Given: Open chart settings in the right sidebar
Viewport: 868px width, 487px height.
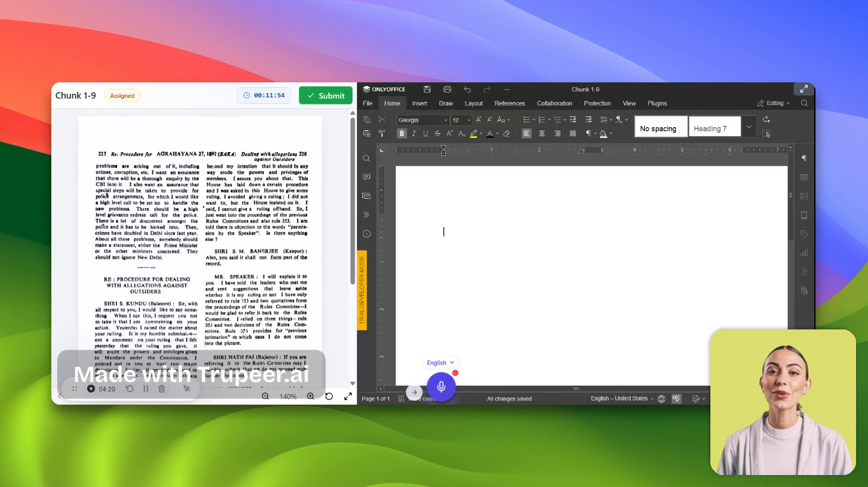Looking at the screenshot, I should tap(804, 252).
